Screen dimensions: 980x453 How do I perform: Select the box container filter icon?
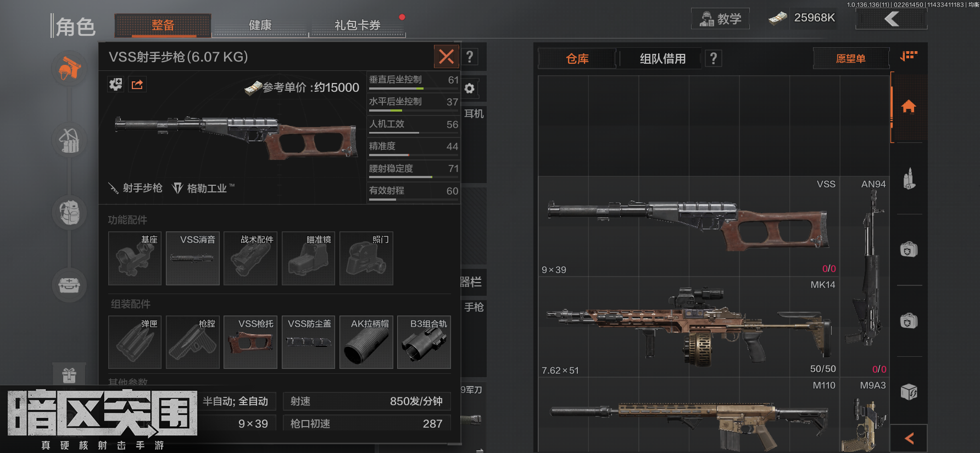tap(909, 392)
